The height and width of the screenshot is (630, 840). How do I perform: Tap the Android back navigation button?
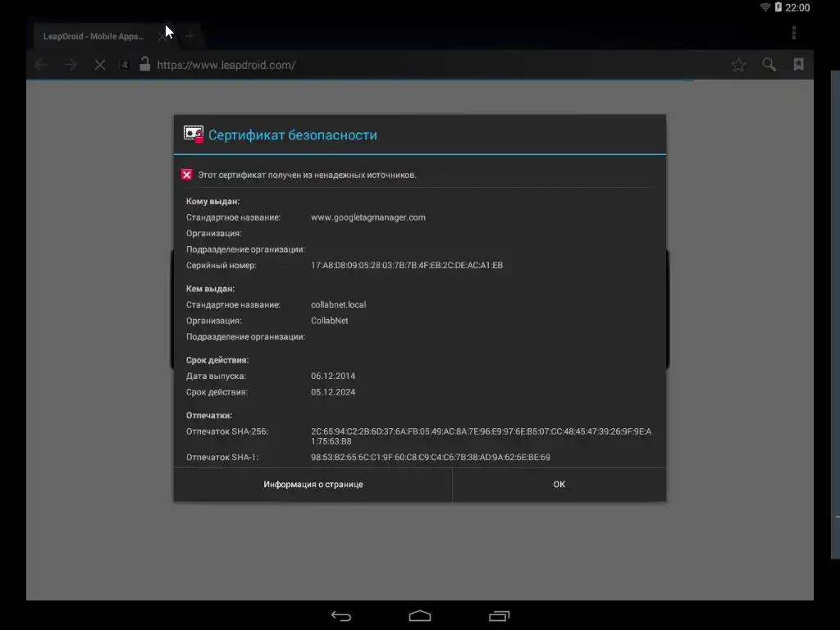341,616
